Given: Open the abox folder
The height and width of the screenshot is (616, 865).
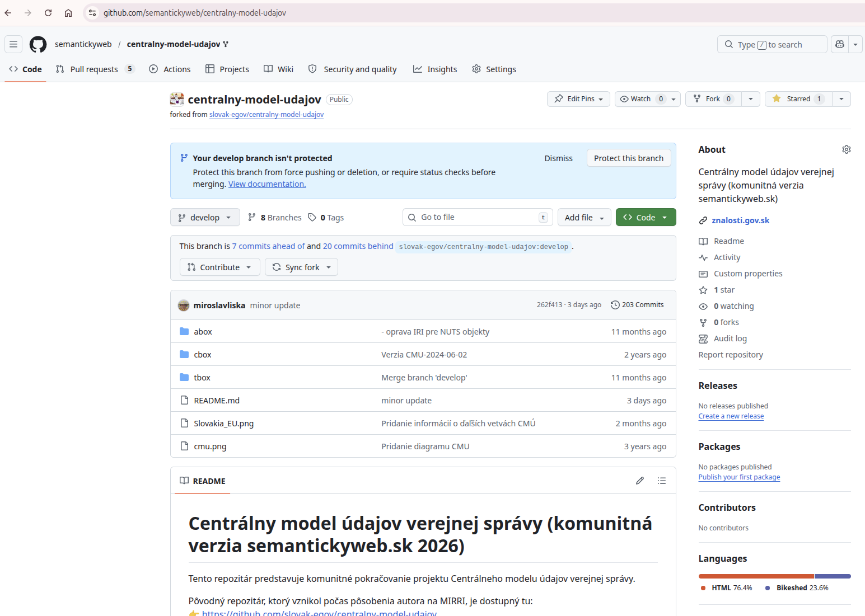Looking at the screenshot, I should tap(203, 332).
